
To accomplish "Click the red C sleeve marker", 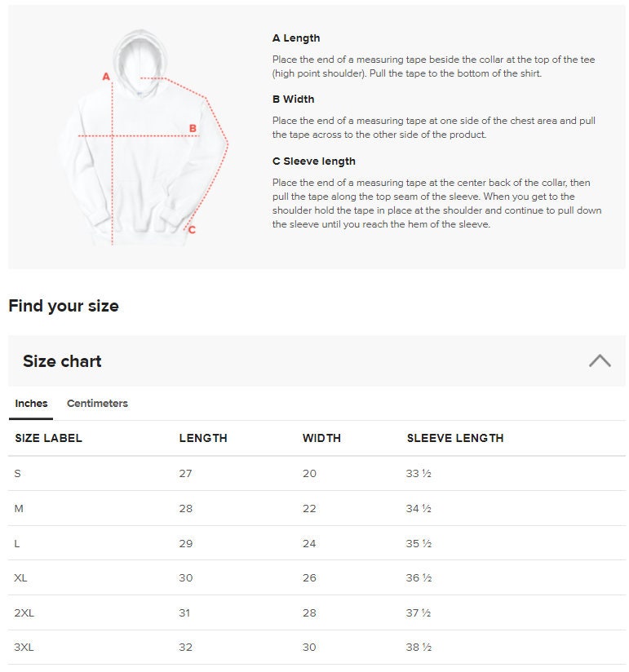I will coord(192,230).
